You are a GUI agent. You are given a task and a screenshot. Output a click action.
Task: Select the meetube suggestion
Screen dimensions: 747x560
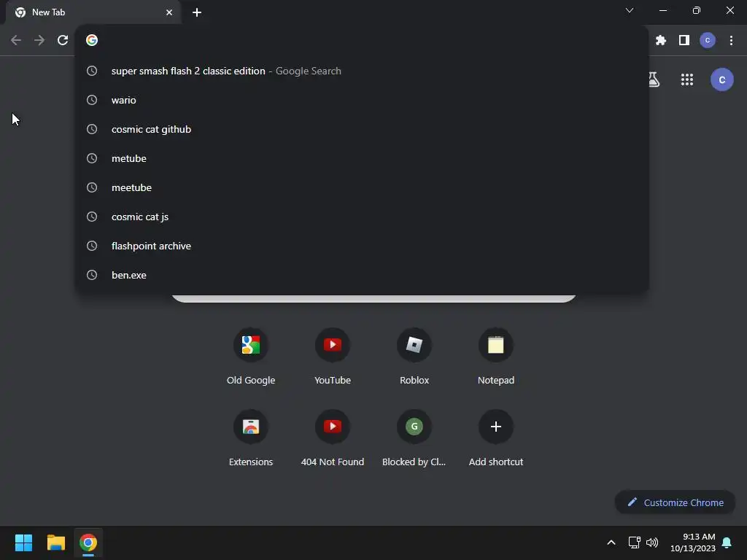[x=362, y=187]
